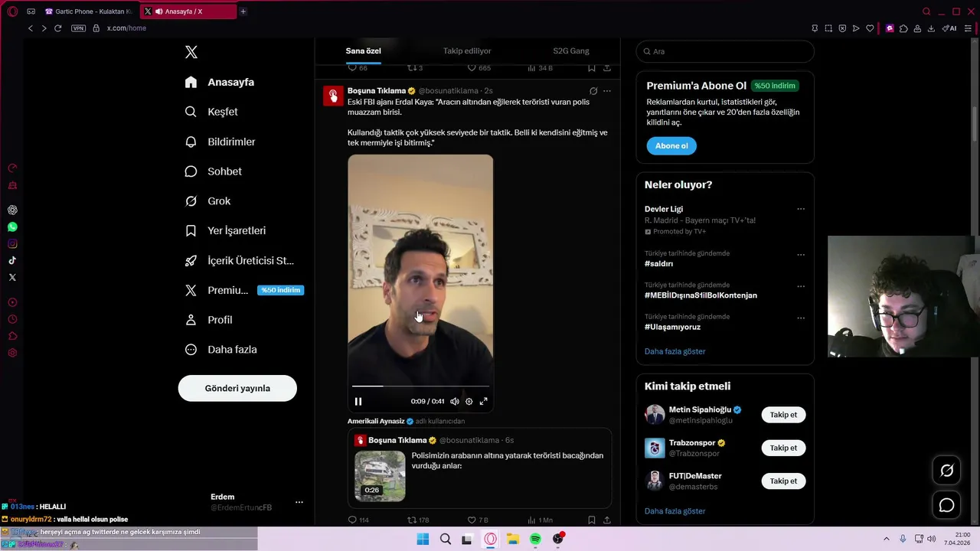Viewport: 980px width, 551px height.
Task: Open options for #Ulaşamıyoruz trend
Action: pyautogui.click(x=801, y=318)
